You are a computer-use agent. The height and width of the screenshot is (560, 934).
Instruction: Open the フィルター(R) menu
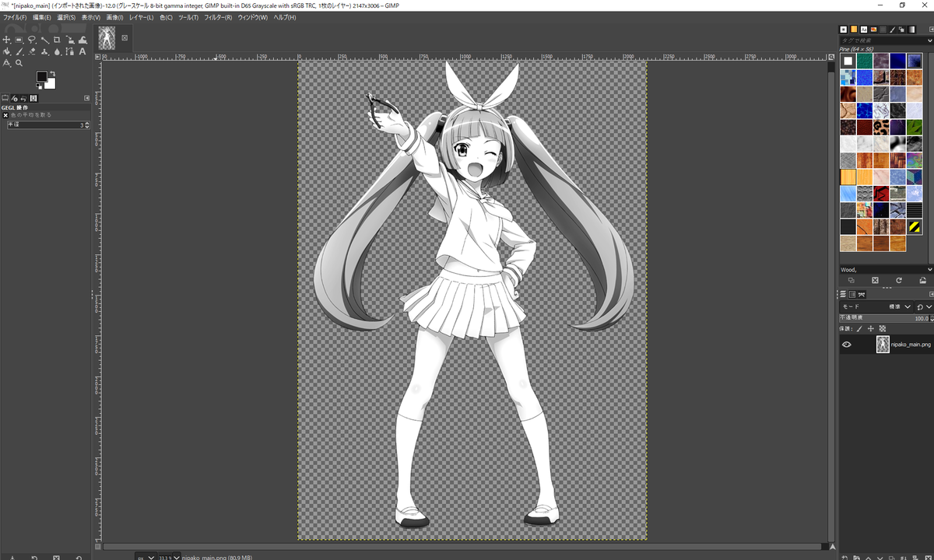219,17
